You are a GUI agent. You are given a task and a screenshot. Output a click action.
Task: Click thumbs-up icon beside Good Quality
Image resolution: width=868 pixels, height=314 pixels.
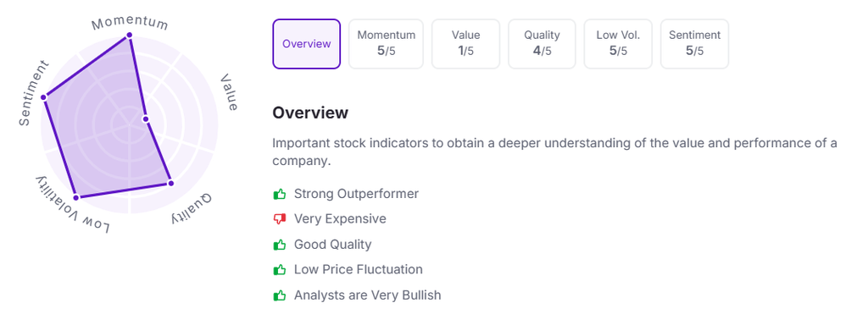point(280,245)
